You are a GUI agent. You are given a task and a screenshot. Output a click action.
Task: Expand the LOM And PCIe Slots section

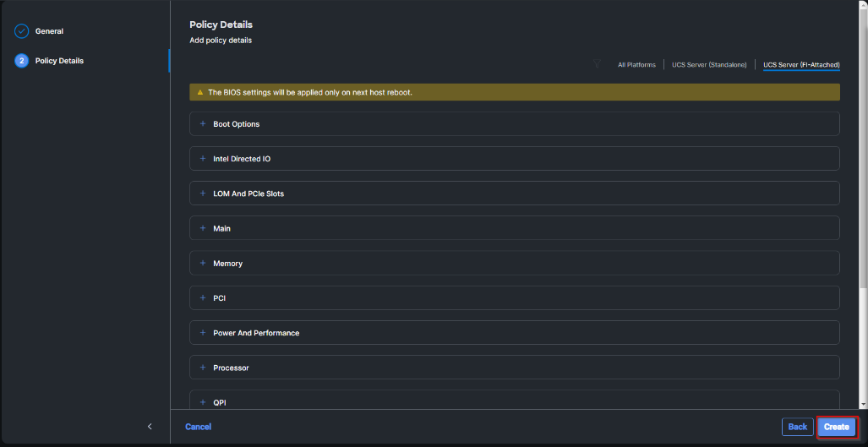(248, 194)
